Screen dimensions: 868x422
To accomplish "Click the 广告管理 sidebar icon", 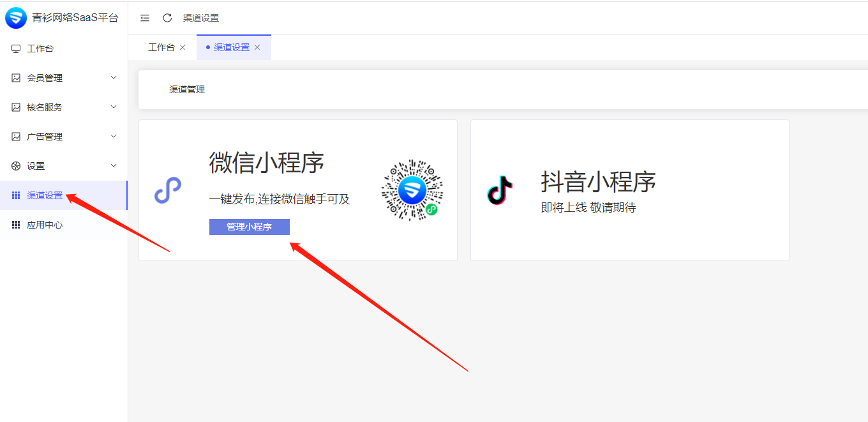I will tap(16, 137).
